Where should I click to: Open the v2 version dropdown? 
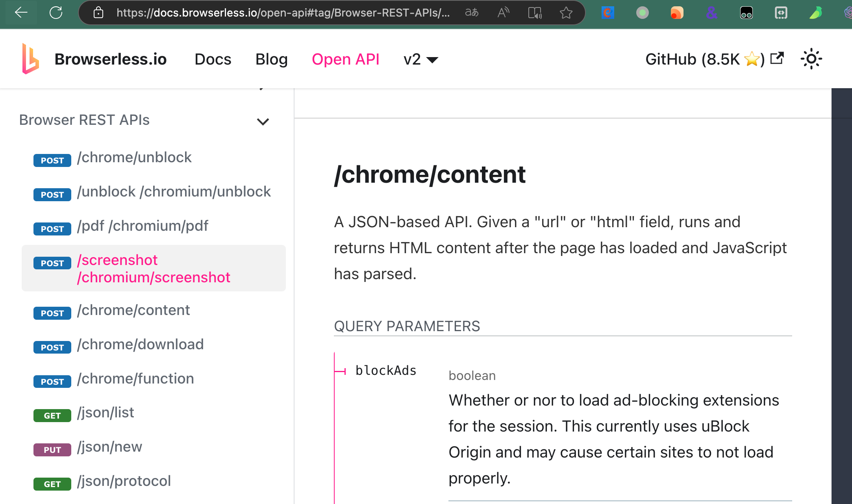[420, 59]
